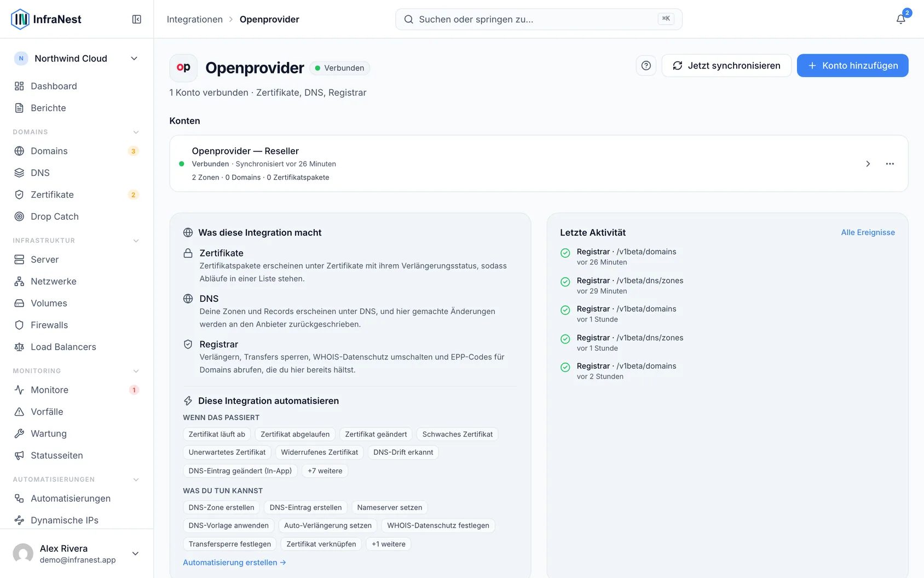This screenshot has width=924, height=578.
Task: Click the Vorfälle warning triangle icon
Action: pos(19,411)
